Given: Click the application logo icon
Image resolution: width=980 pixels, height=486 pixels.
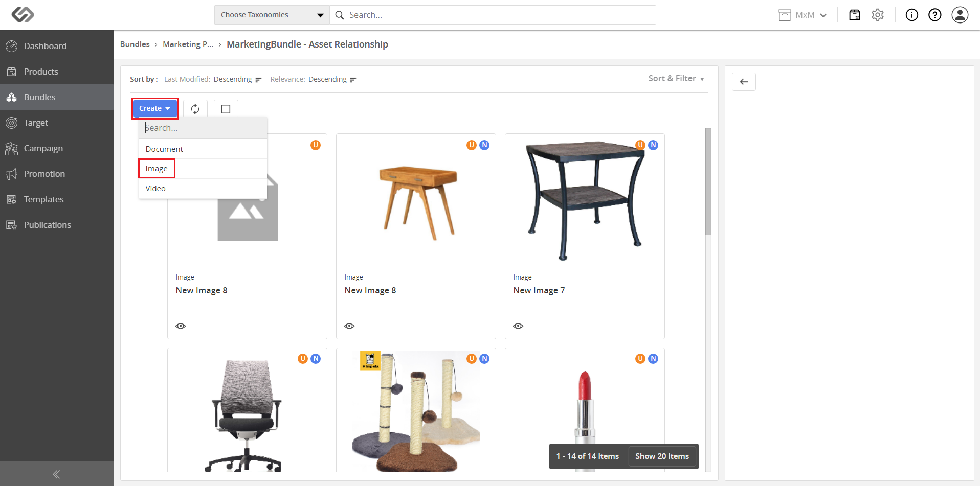Looking at the screenshot, I should tap(23, 15).
